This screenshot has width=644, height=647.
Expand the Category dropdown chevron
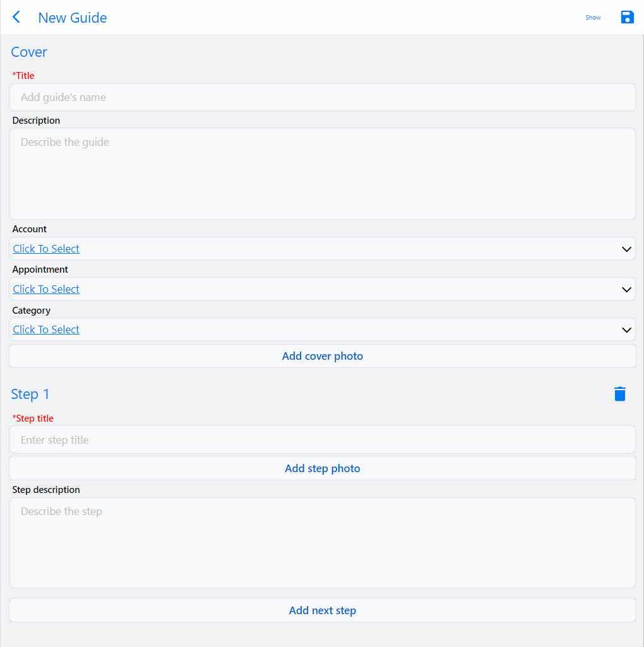tap(626, 330)
